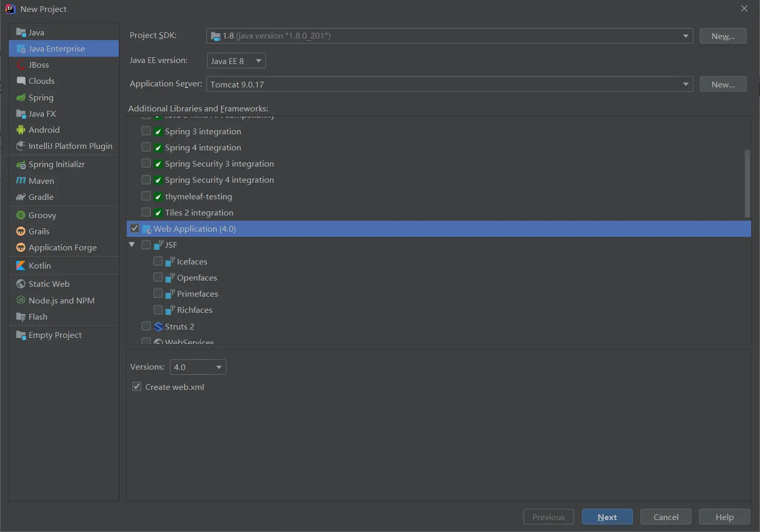Click the Clouds icon

click(x=21, y=81)
